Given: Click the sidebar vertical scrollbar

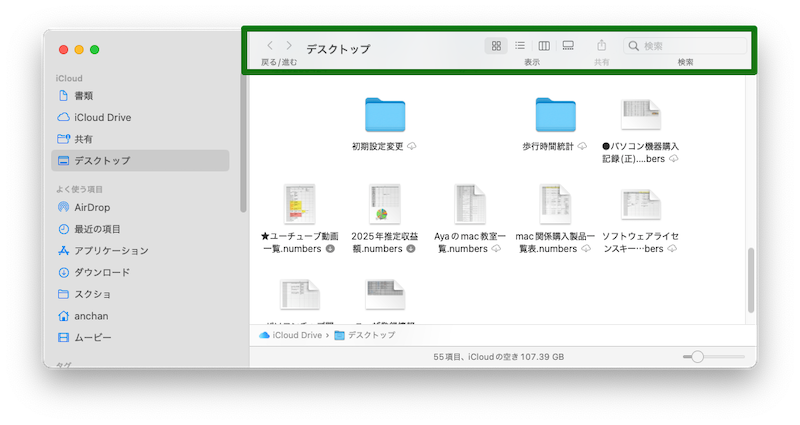Looking at the screenshot, I should coord(243,143).
